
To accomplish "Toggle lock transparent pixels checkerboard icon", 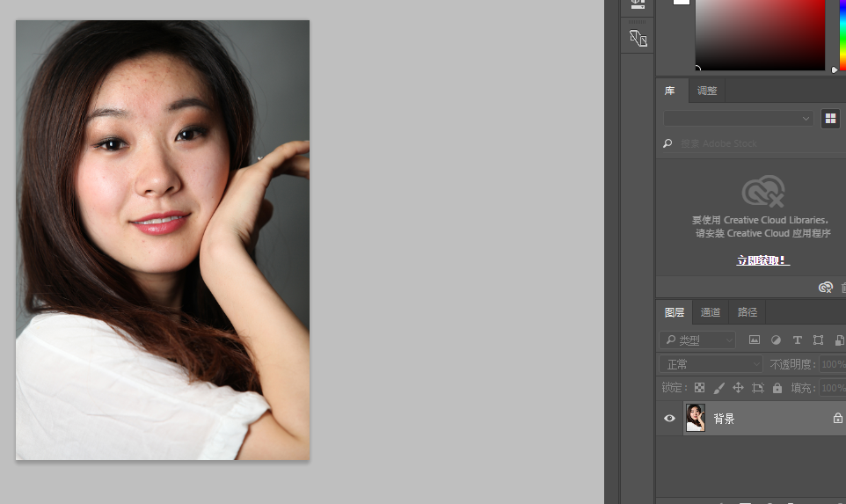I will [x=699, y=387].
